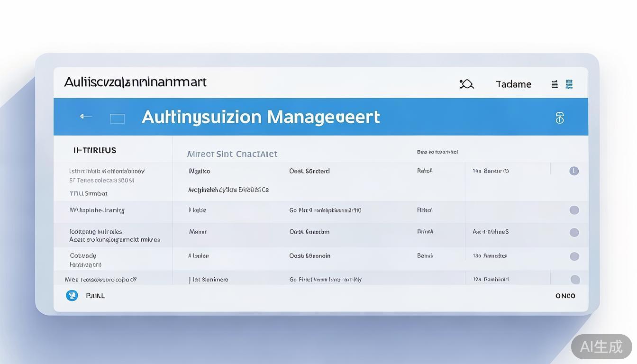Select the Wiaplahe Jranirg sidebar item
The width and height of the screenshot is (637, 364).
point(97,210)
